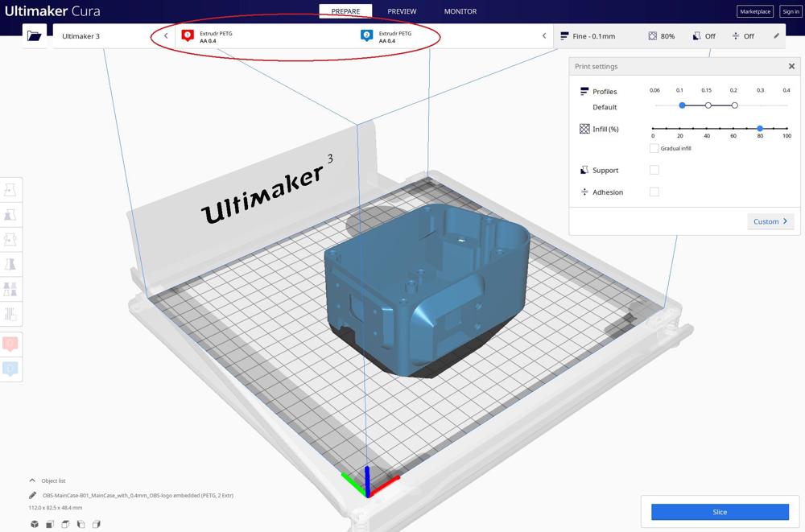
Task: Click red extruder 1 Extrudr PETG icon
Action: pyautogui.click(x=188, y=35)
